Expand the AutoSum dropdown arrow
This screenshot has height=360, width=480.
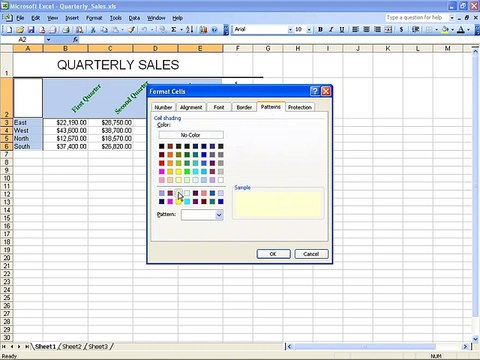pos(182,30)
